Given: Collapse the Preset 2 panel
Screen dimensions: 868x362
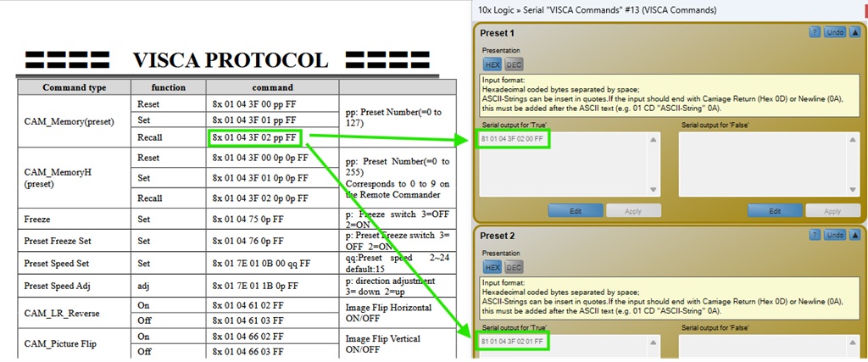Looking at the screenshot, I should pyautogui.click(x=854, y=235).
